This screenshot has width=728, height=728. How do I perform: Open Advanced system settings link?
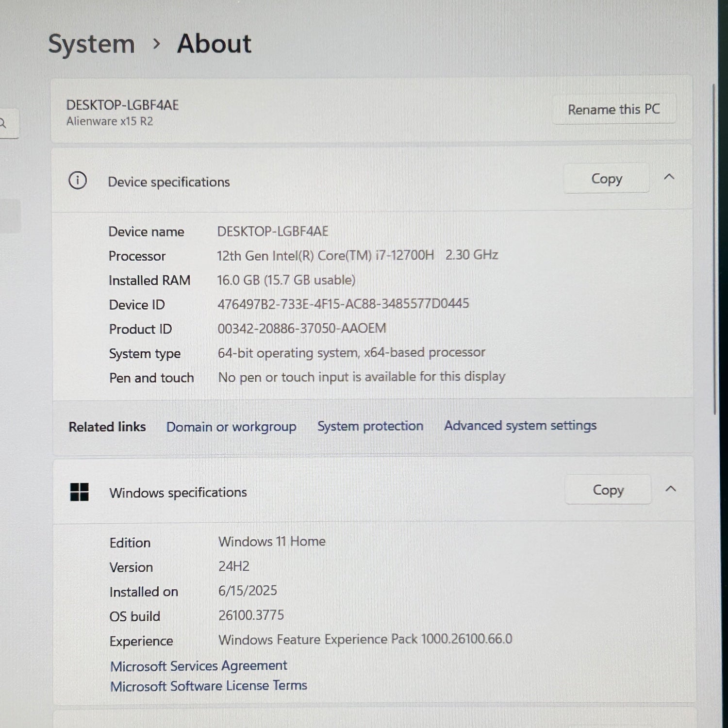(x=520, y=426)
